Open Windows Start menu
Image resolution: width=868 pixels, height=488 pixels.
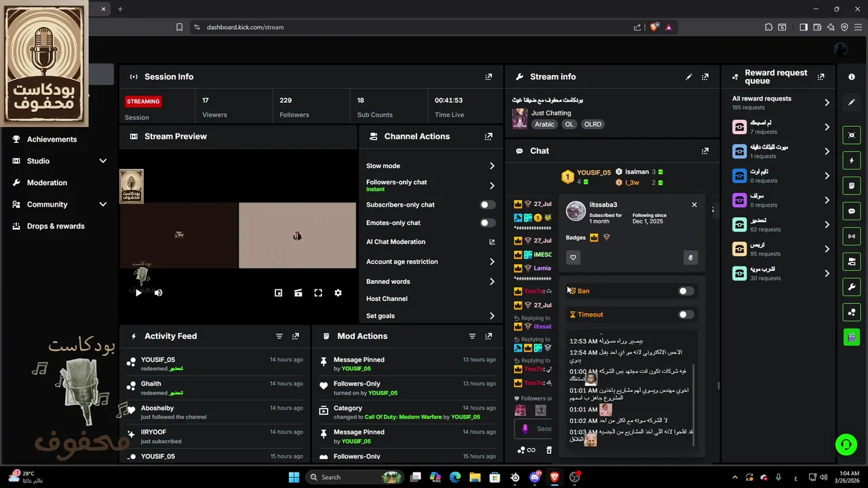[294, 477]
